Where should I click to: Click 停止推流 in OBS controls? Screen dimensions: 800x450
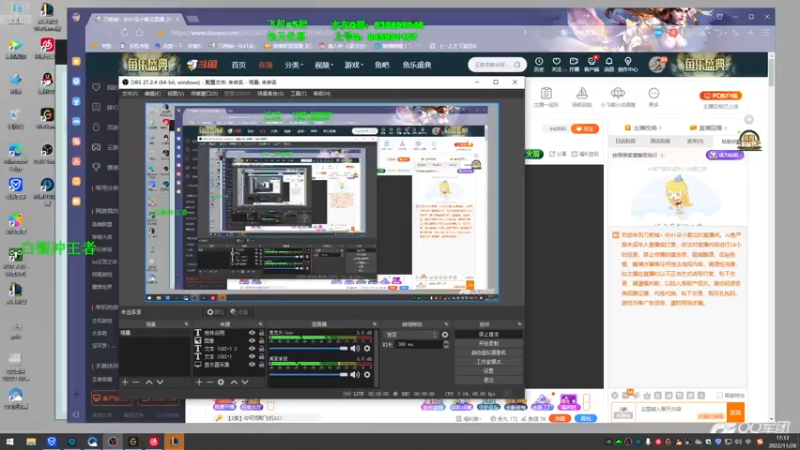pos(489,334)
